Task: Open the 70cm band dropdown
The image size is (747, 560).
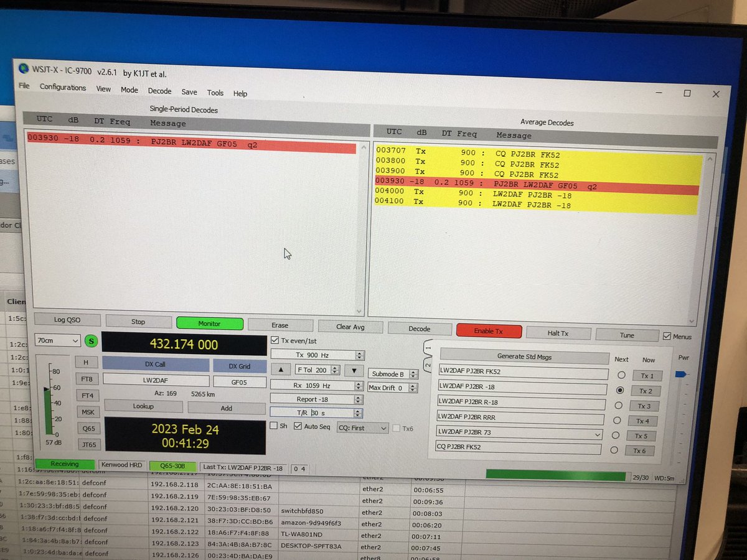Action: 58,340
